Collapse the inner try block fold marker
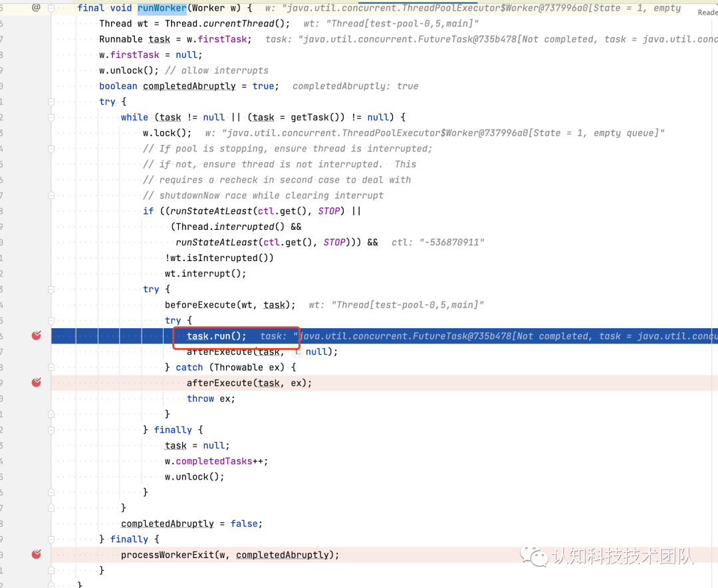The width and height of the screenshot is (718, 588). 50,320
